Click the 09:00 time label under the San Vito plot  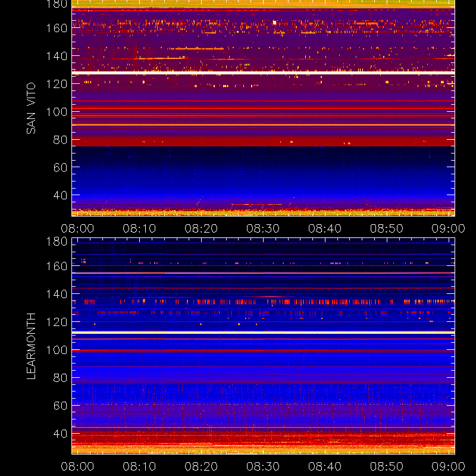click(x=449, y=228)
